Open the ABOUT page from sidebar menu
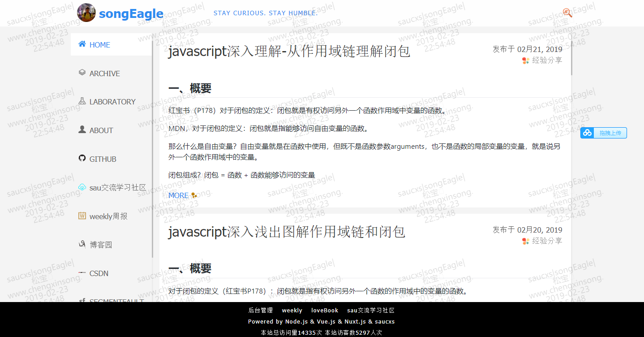This screenshot has height=337, width=644. coord(101,130)
